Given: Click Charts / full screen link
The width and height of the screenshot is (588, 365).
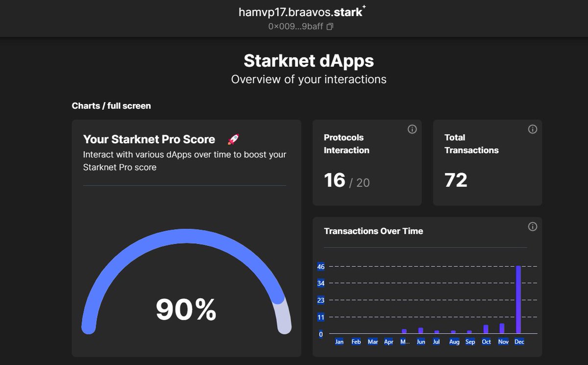Looking at the screenshot, I should pos(111,105).
